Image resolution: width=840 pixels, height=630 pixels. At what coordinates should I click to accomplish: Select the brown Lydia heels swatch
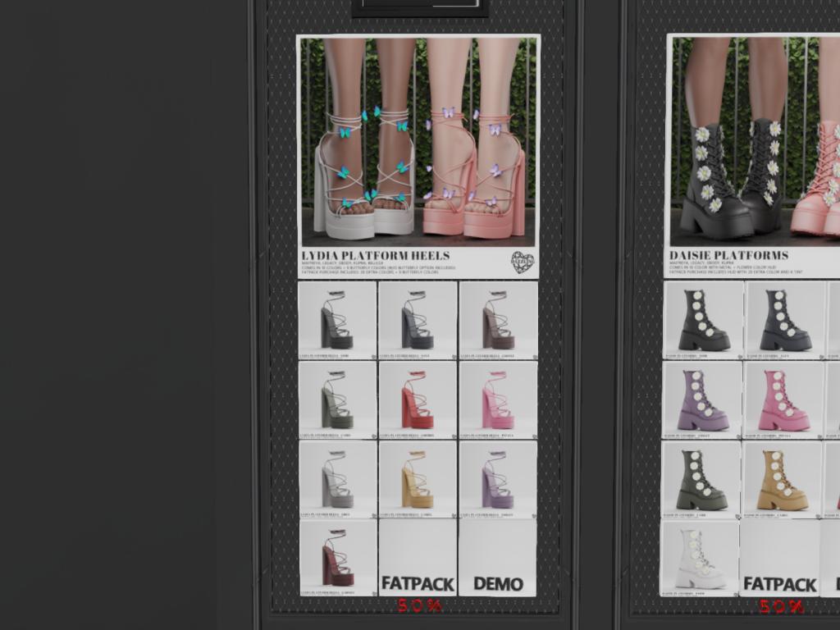498,320
